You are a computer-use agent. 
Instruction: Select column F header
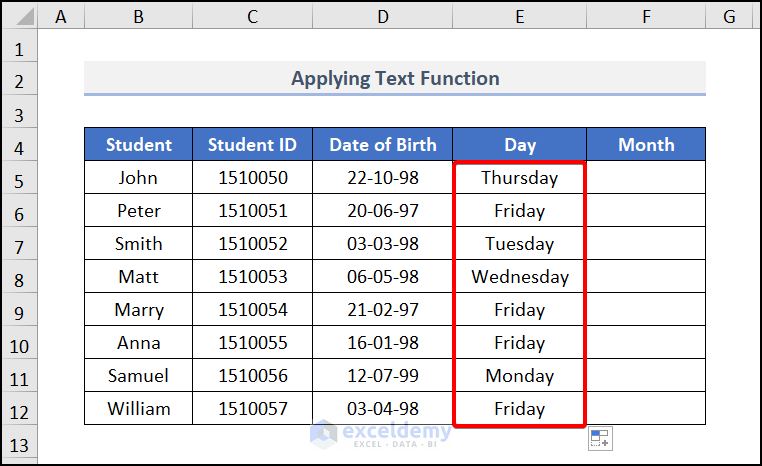tap(646, 16)
